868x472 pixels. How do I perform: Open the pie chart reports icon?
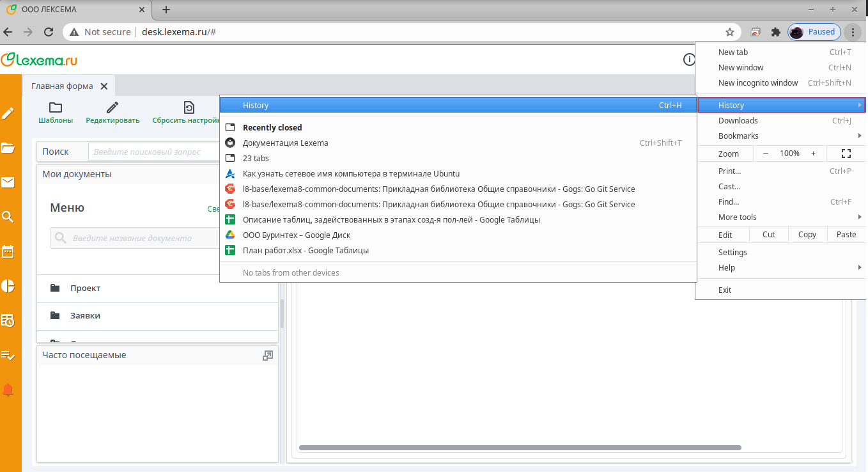pyautogui.click(x=8, y=285)
